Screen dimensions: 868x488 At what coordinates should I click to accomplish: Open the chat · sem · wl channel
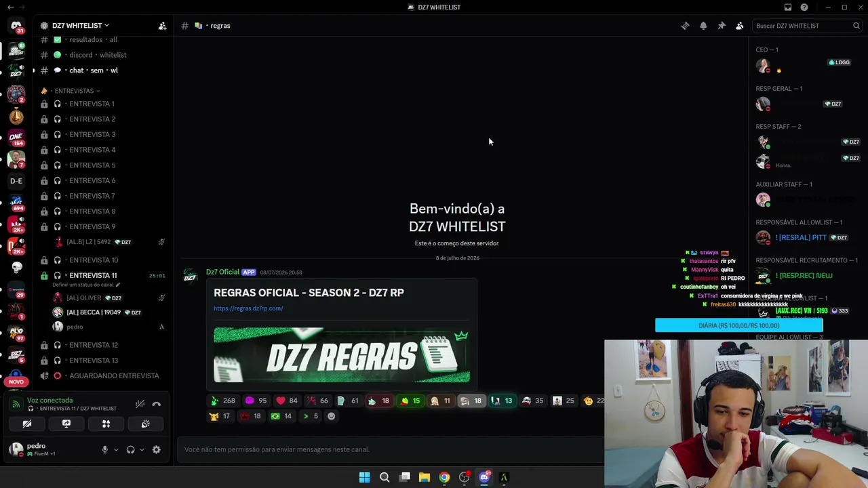point(102,70)
